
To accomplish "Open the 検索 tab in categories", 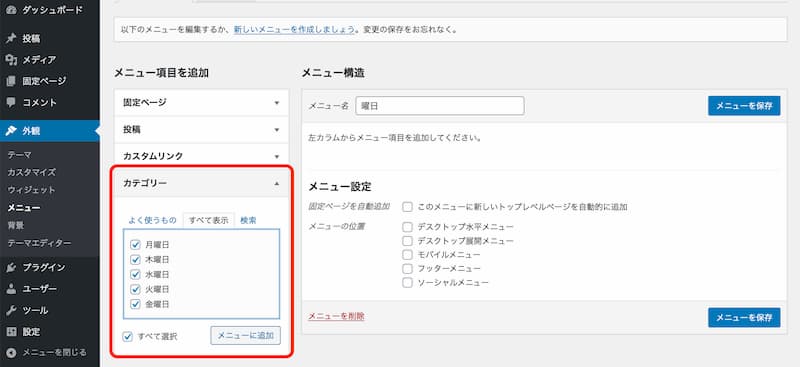I will [x=248, y=221].
